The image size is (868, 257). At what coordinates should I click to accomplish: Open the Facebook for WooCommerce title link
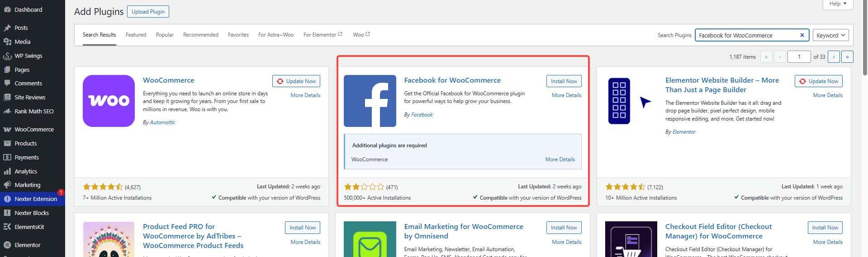tap(452, 80)
